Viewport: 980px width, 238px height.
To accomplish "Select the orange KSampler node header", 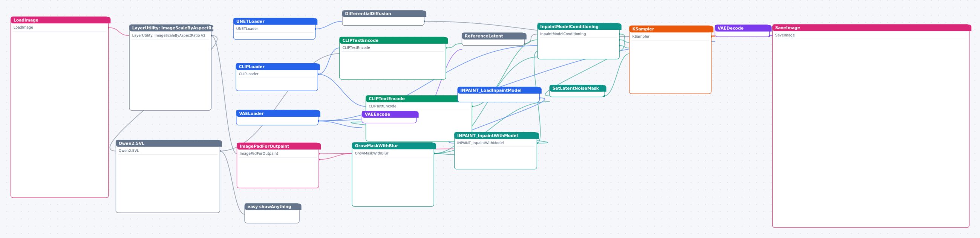I will (671, 29).
